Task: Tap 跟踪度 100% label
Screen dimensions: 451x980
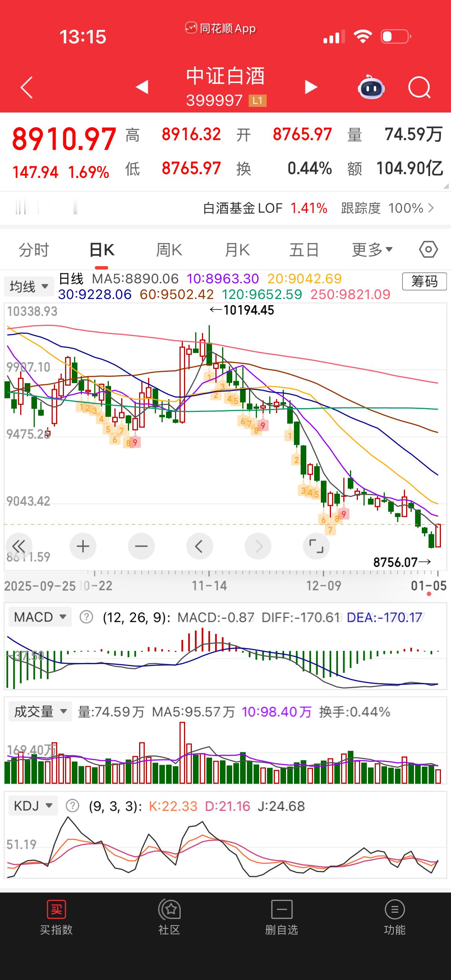Action: tap(382, 208)
